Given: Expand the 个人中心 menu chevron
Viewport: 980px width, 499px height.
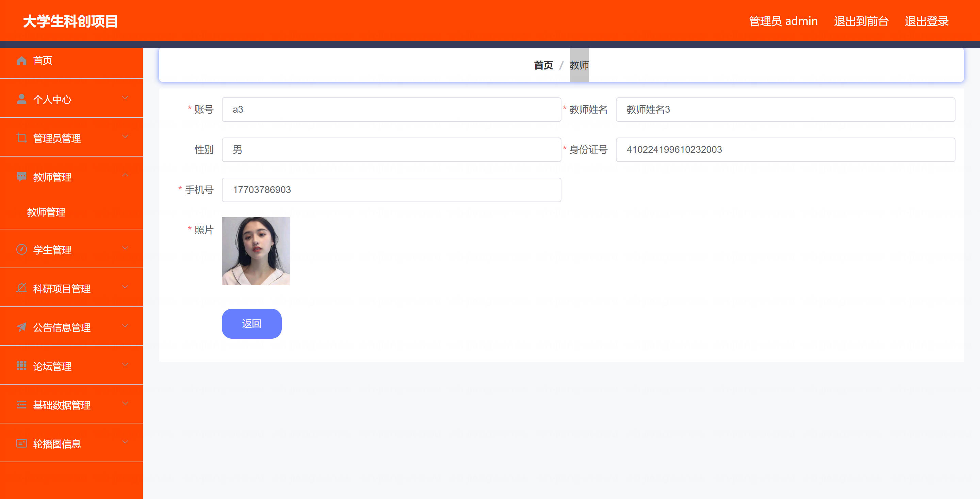Looking at the screenshot, I should tap(125, 98).
